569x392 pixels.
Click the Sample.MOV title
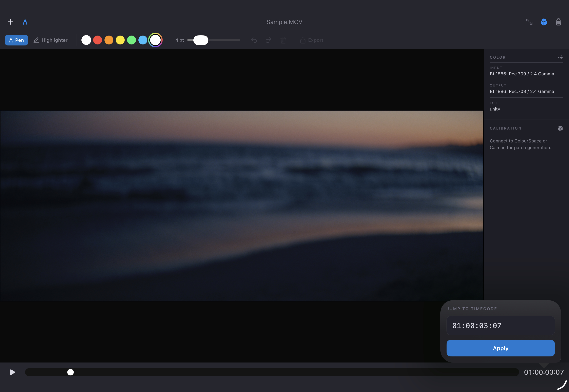(284, 22)
